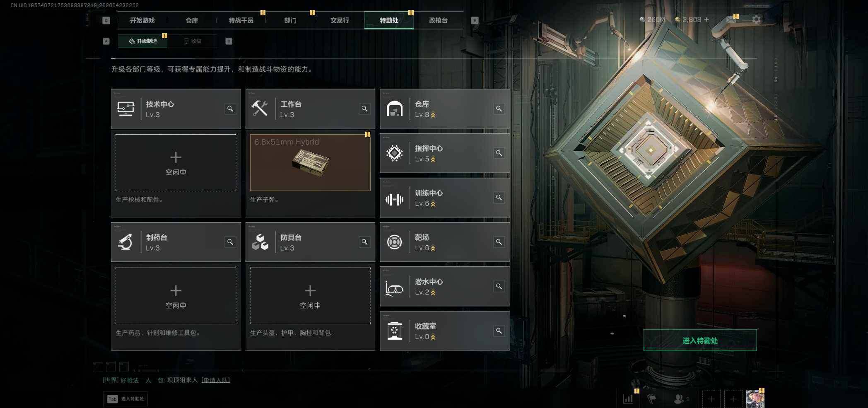Switch to the 改枪台 tab
The width and height of the screenshot is (868, 408).
click(x=438, y=20)
